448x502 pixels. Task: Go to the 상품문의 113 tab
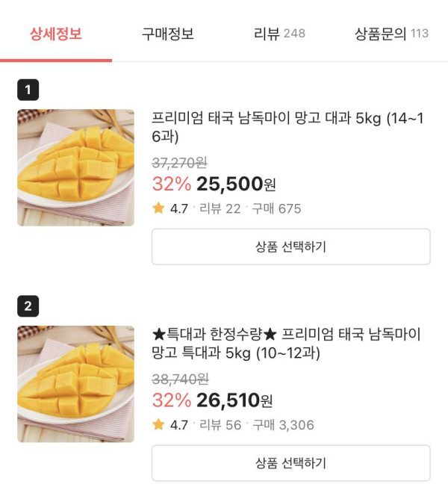(391, 34)
